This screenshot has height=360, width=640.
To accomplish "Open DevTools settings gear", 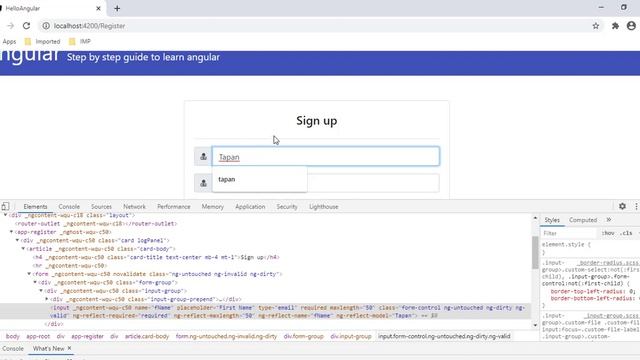I will (622, 207).
